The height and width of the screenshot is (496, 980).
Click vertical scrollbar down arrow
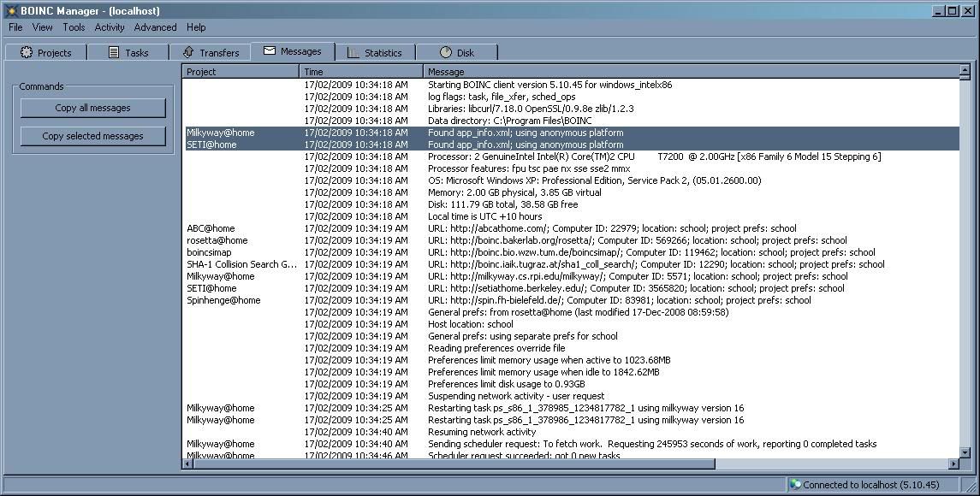(x=965, y=453)
